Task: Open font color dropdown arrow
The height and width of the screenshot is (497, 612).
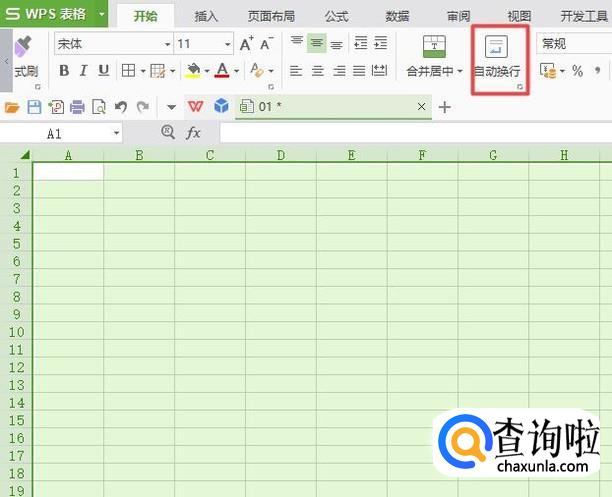Action: click(x=236, y=71)
